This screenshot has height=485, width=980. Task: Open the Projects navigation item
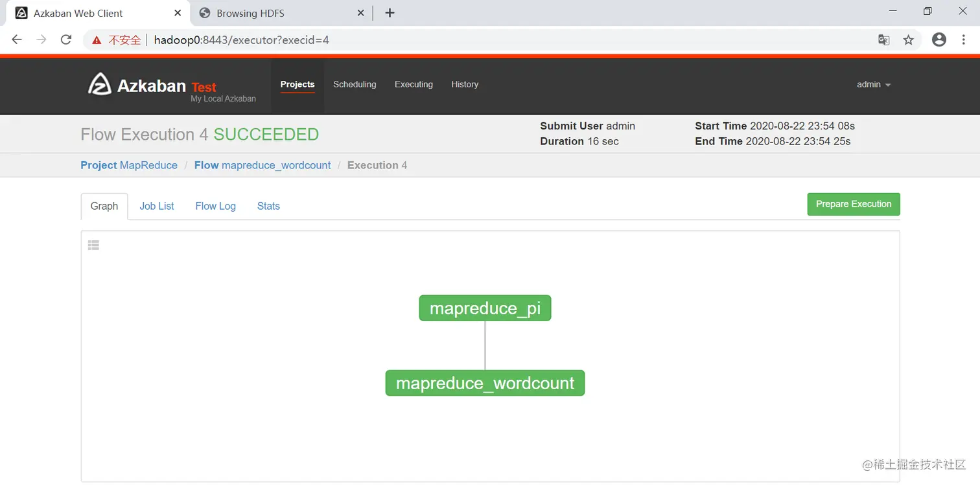(x=297, y=84)
